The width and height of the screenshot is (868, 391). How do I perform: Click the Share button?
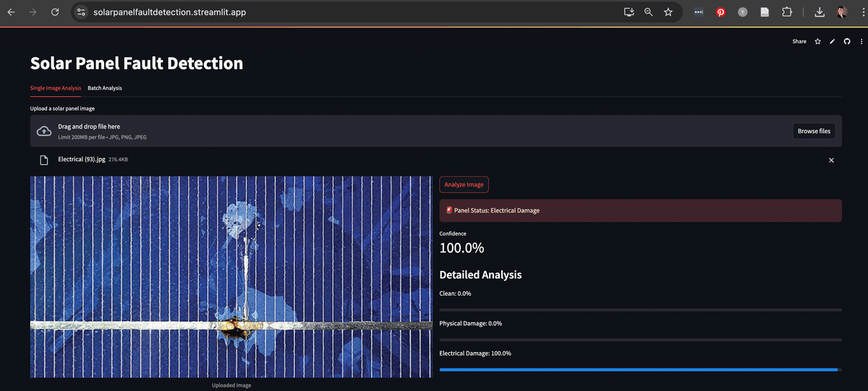799,41
